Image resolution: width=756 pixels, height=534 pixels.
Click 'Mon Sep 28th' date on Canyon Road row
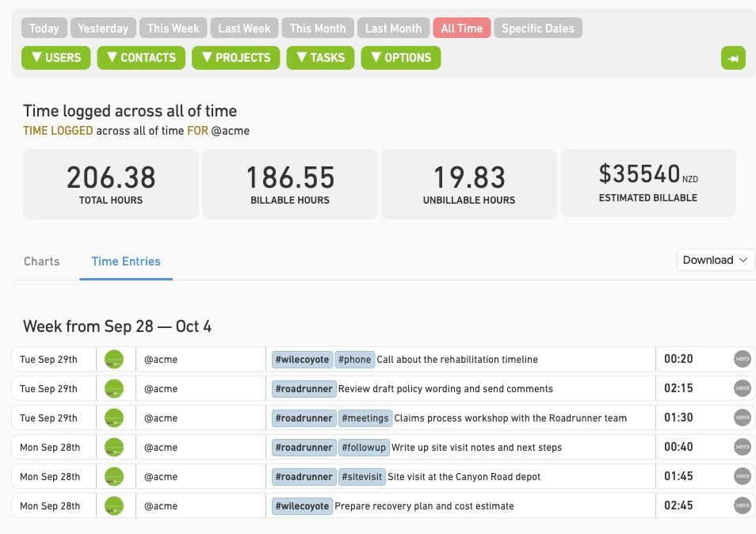point(50,477)
